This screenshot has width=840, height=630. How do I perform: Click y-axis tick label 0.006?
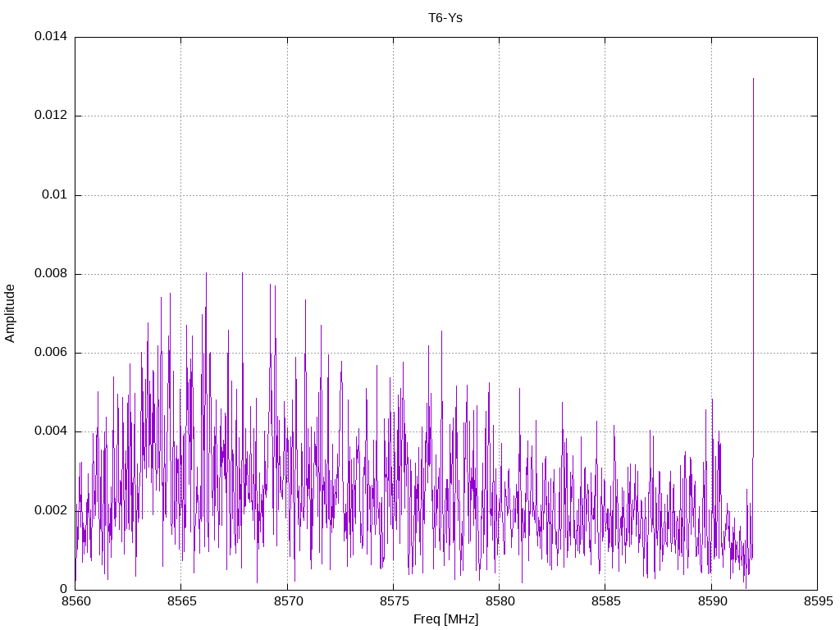[51, 353]
